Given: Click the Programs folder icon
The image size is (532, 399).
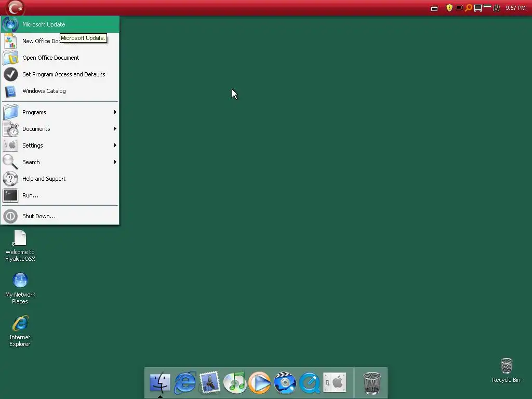Looking at the screenshot, I should pyautogui.click(x=10, y=112).
